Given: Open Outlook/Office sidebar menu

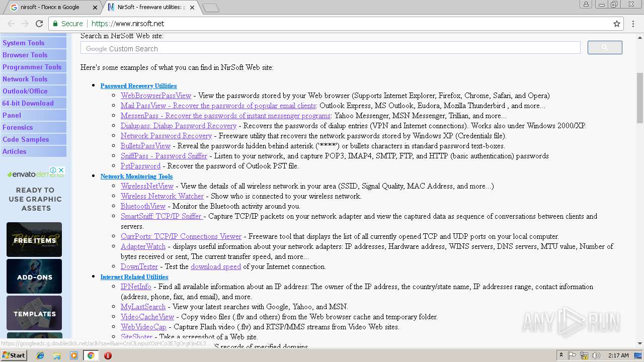Looking at the screenshot, I should click(33, 91).
